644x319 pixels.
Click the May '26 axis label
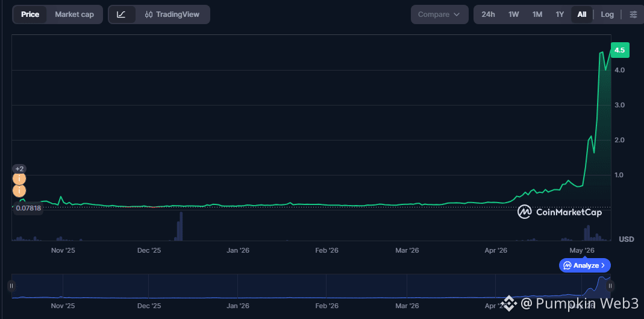(x=583, y=250)
